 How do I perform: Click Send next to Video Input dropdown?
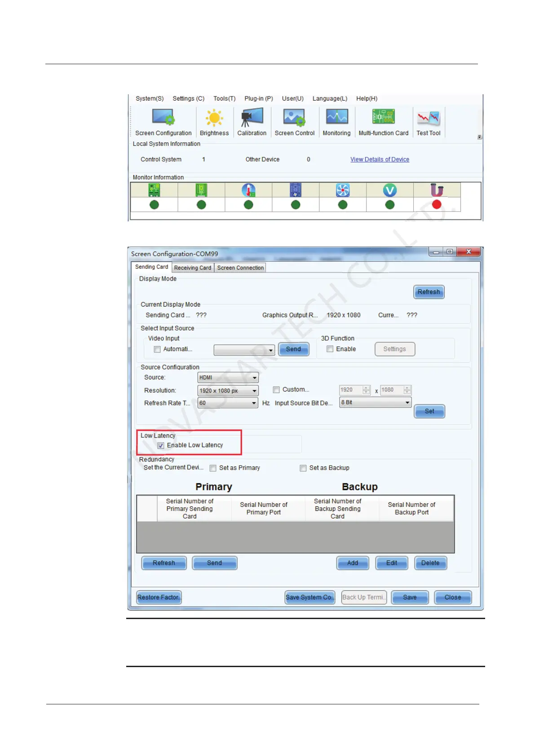(x=293, y=349)
